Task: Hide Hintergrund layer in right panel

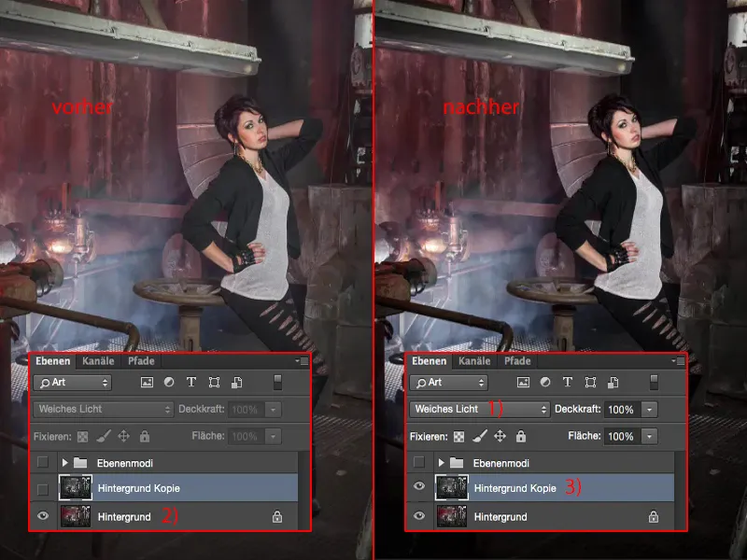Action: (x=419, y=516)
